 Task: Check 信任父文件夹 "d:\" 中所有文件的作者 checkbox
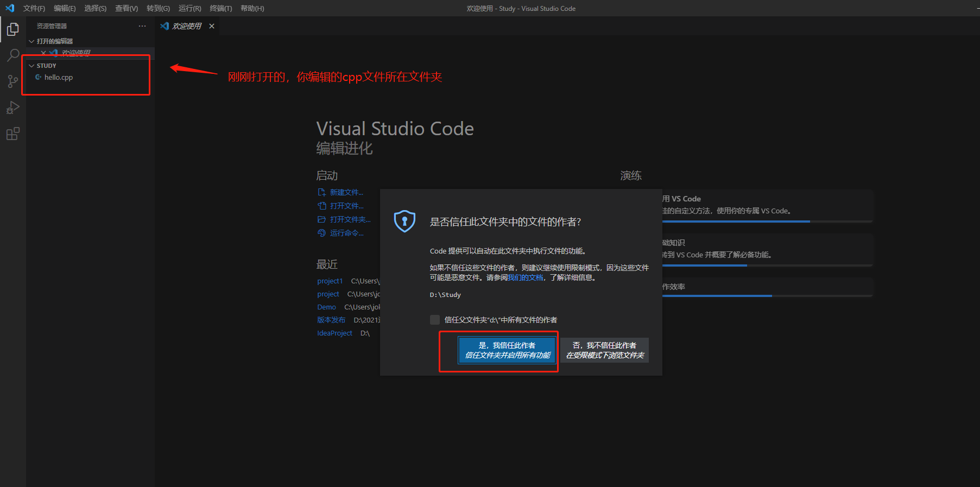435,320
